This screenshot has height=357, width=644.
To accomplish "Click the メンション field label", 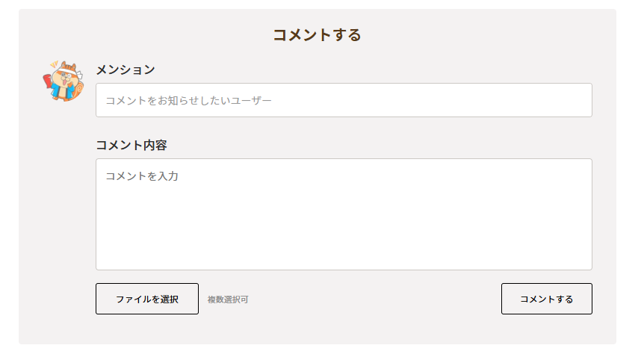I will pos(126,69).
